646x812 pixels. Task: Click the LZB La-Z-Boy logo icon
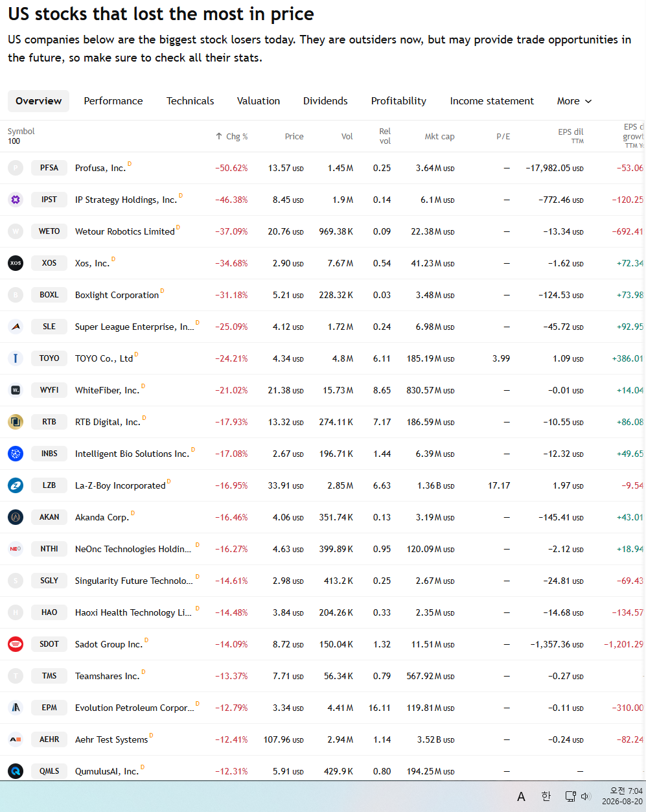click(16, 485)
